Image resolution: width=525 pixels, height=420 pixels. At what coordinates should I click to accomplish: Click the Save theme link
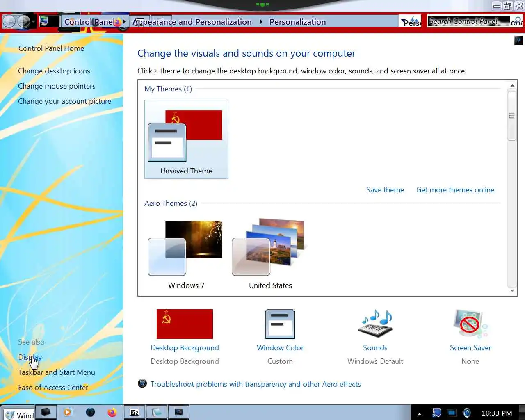click(x=385, y=190)
